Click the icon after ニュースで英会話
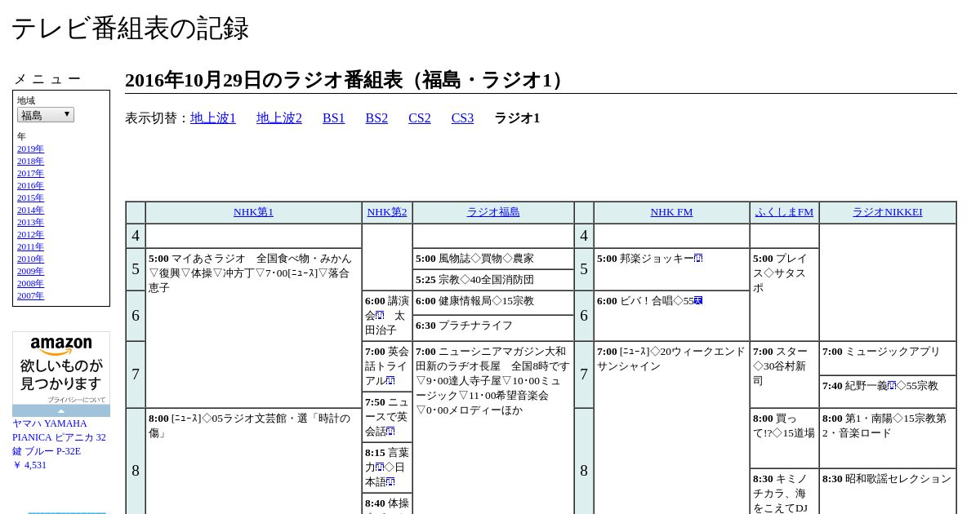This screenshot has width=980, height=514. [390, 432]
